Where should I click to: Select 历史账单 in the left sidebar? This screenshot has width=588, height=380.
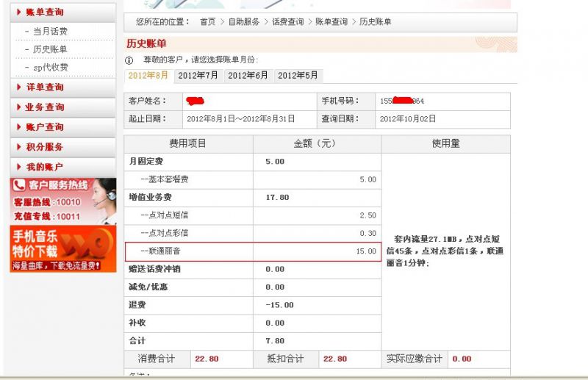50,49
